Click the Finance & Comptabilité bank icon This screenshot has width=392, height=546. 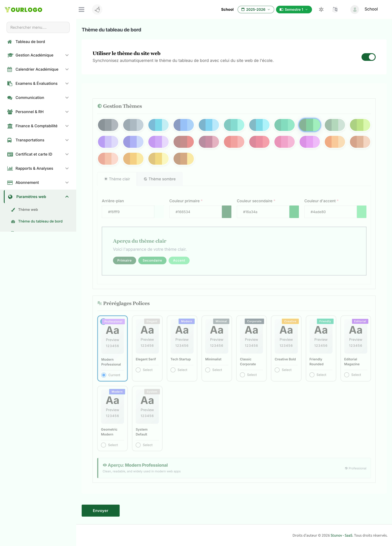click(10, 126)
